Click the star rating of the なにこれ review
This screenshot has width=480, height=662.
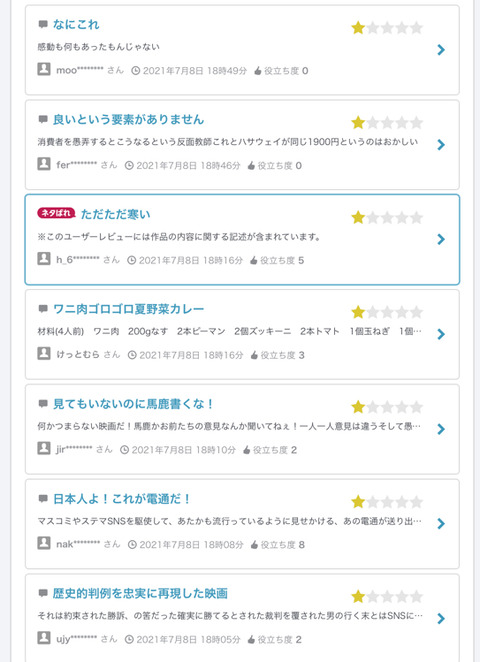(x=387, y=28)
